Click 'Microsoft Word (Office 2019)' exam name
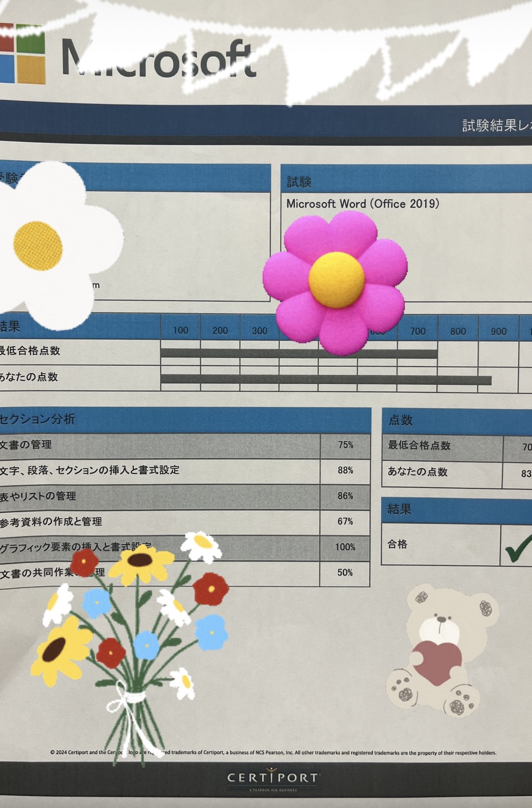The height and width of the screenshot is (808, 532). [x=362, y=204]
